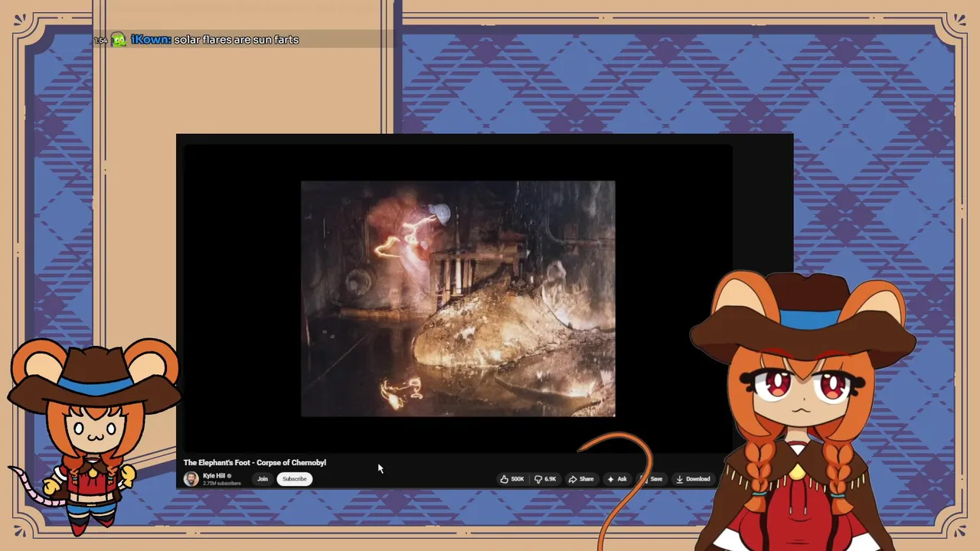Download the video

click(693, 479)
